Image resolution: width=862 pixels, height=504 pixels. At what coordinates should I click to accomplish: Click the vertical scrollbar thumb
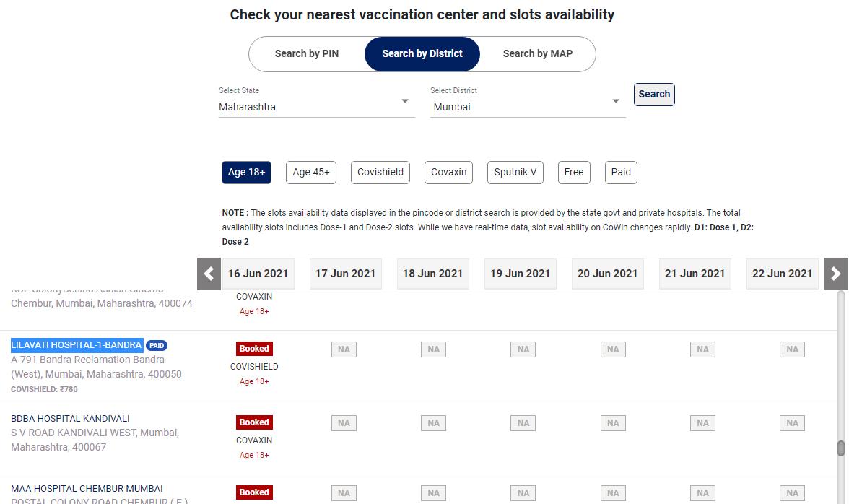pos(841,448)
